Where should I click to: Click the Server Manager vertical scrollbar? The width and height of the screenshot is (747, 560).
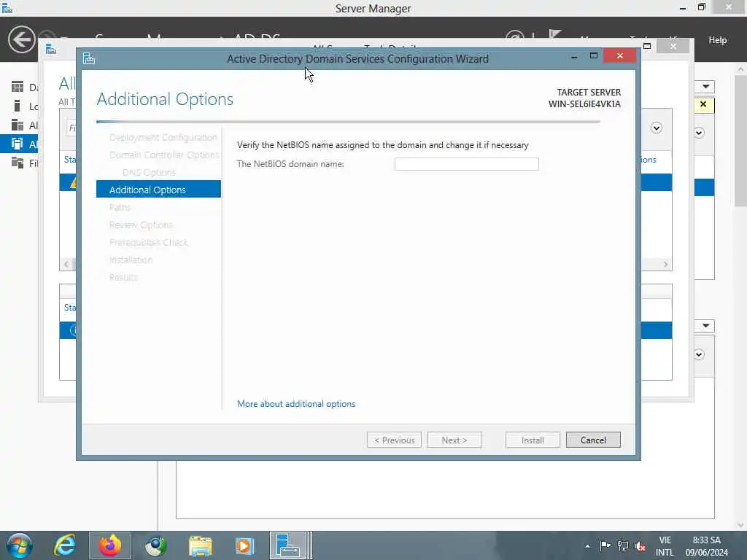[x=740, y=141]
